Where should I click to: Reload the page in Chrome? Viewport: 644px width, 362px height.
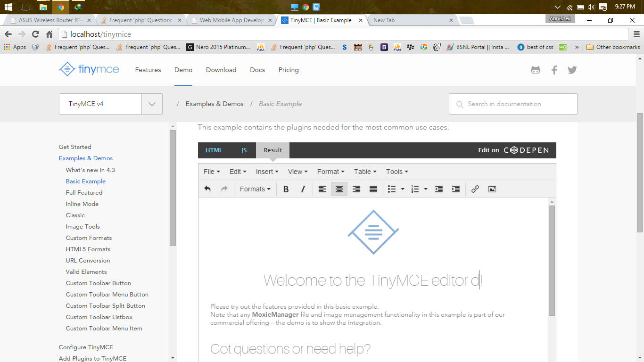35,34
